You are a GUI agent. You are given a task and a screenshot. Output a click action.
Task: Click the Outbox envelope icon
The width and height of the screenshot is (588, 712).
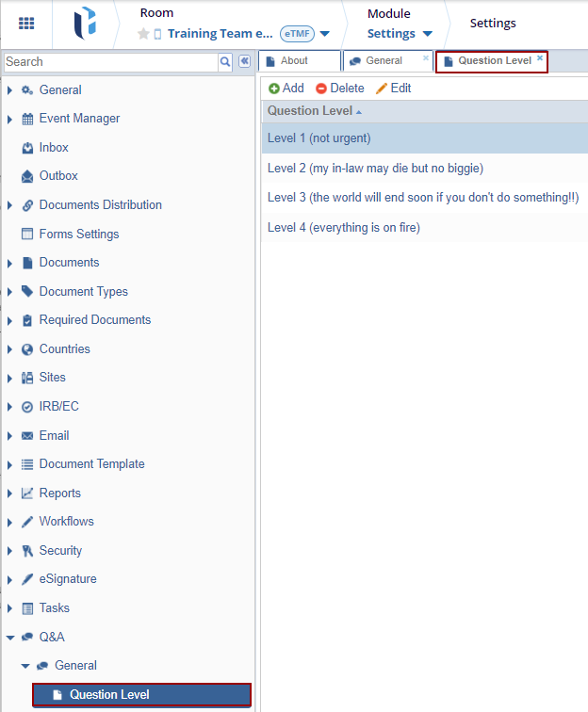tap(27, 176)
